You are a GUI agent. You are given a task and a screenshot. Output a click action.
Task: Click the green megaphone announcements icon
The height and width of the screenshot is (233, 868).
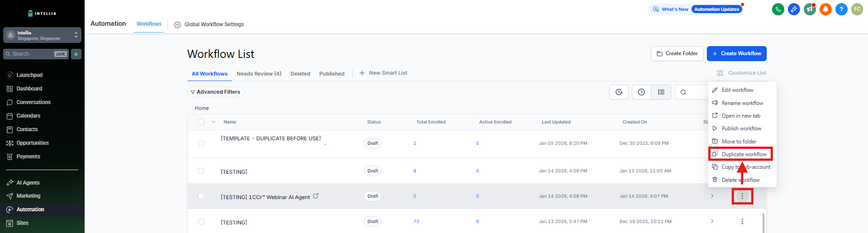pos(810,9)
